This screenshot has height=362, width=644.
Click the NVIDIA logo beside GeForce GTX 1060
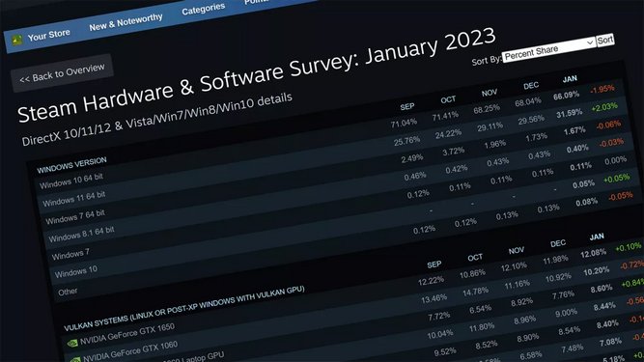(x=75, y=359)
